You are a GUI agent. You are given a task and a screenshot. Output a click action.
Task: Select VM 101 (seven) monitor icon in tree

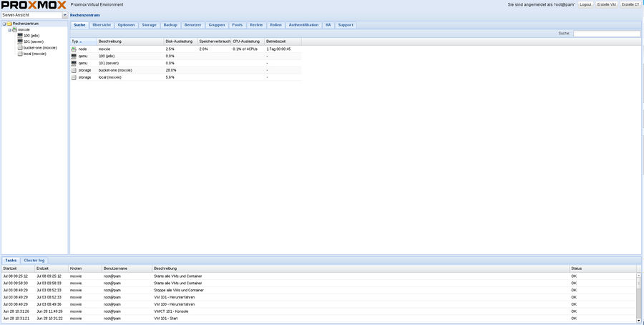click(20, 42)
